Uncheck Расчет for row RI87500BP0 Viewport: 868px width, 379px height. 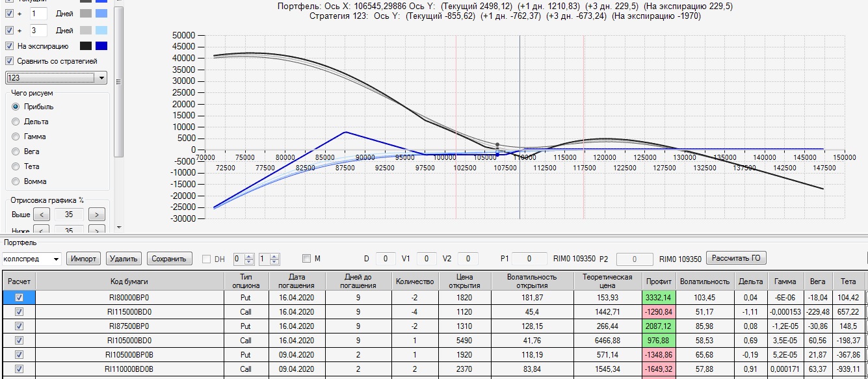[x=19, y=326]
